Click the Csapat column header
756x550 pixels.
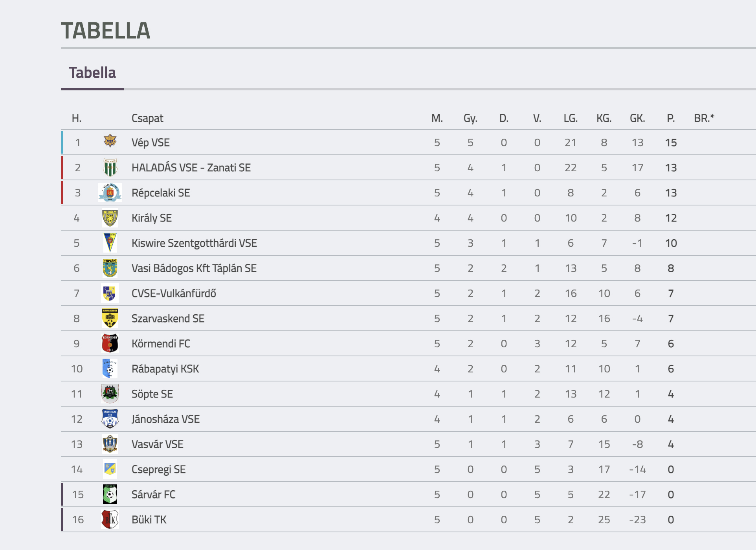tap(147, 118)
